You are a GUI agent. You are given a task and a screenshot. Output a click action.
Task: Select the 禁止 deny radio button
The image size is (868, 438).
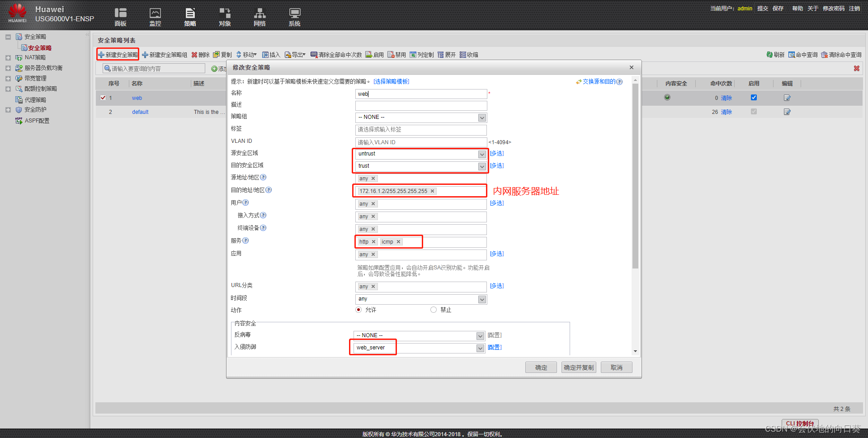point(434,310)
